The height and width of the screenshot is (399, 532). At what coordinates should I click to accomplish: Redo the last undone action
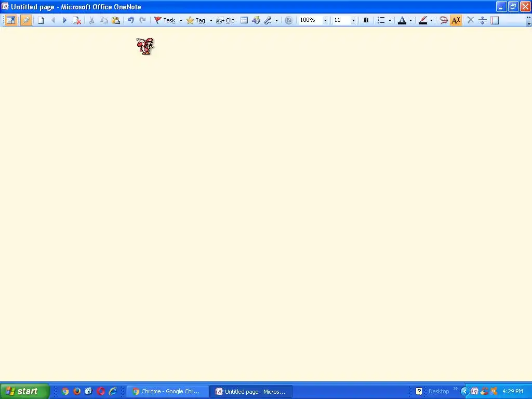coord(142,20)
